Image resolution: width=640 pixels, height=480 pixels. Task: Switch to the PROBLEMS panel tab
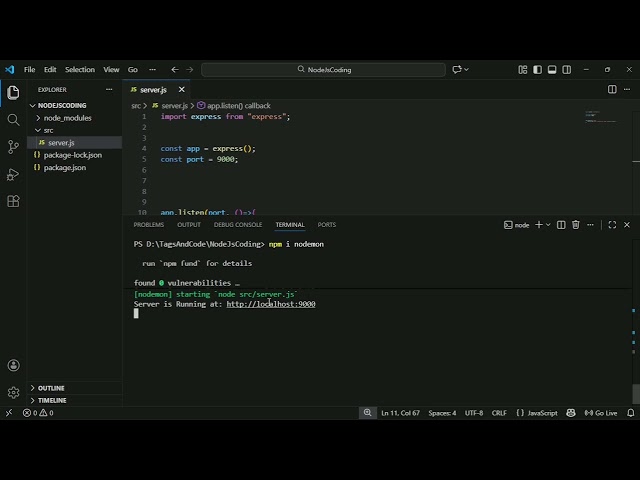pos(149,225)
